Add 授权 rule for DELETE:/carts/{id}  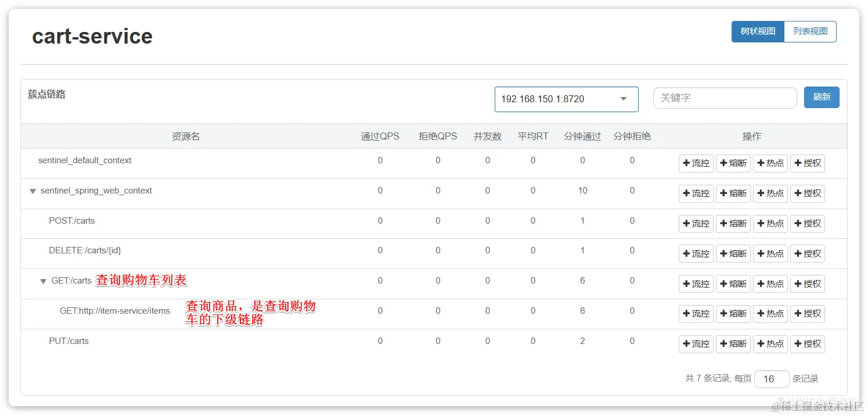click(x=808, y=254)
